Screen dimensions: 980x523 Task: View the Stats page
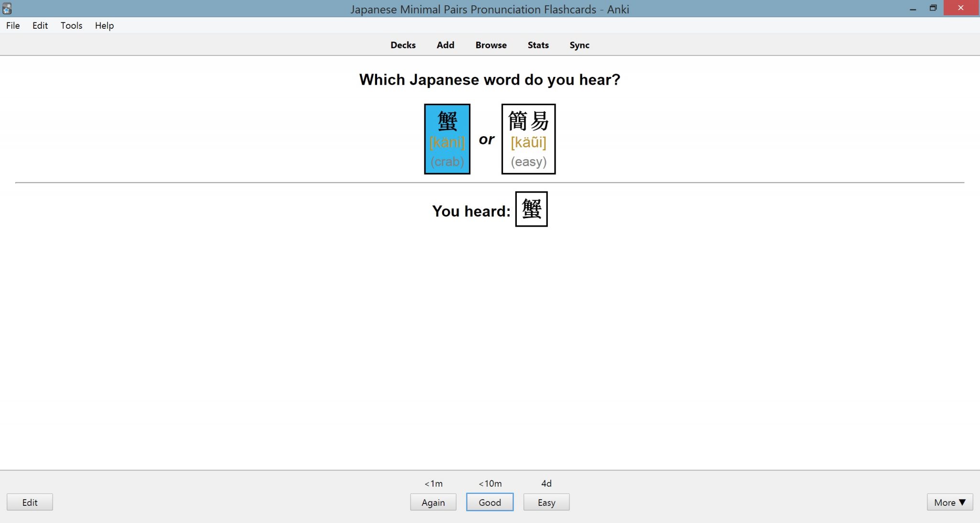pos(537,44)
